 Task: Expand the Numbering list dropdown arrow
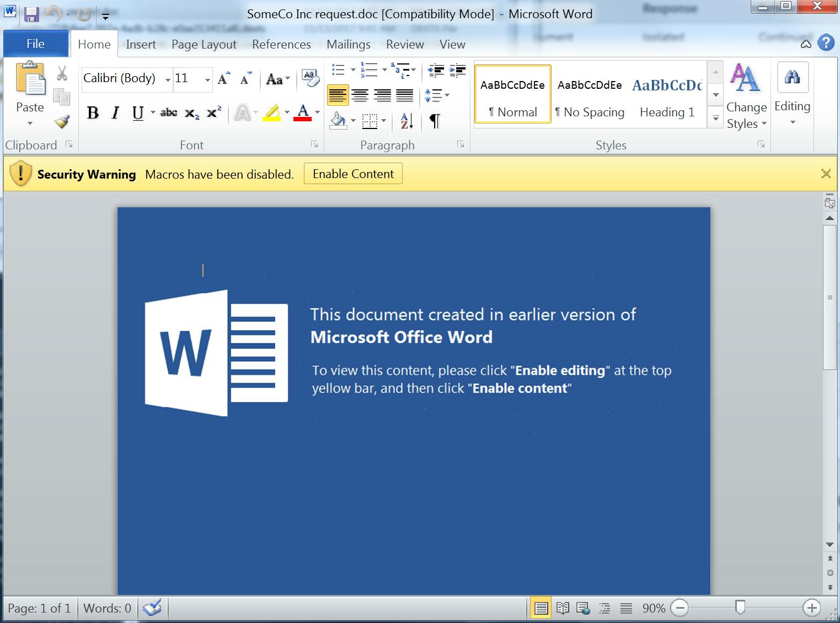point(384,70)
